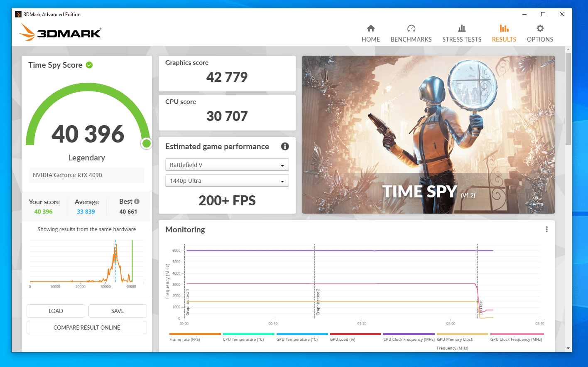Screen dimensions: 588x367
Task: Open the Stress Tests chart icon
Action: click(x=462, y=28)
